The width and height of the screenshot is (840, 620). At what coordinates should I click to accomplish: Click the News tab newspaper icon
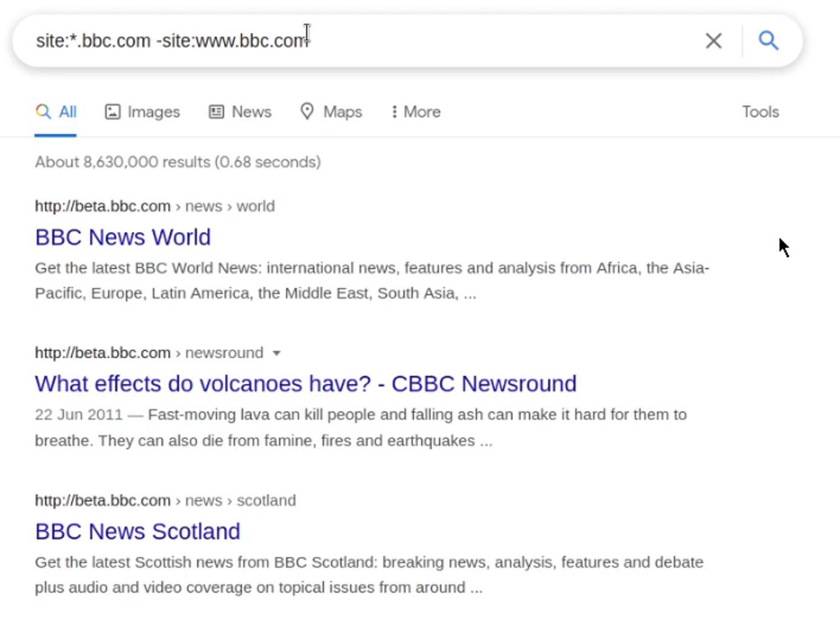coord(215,111)
